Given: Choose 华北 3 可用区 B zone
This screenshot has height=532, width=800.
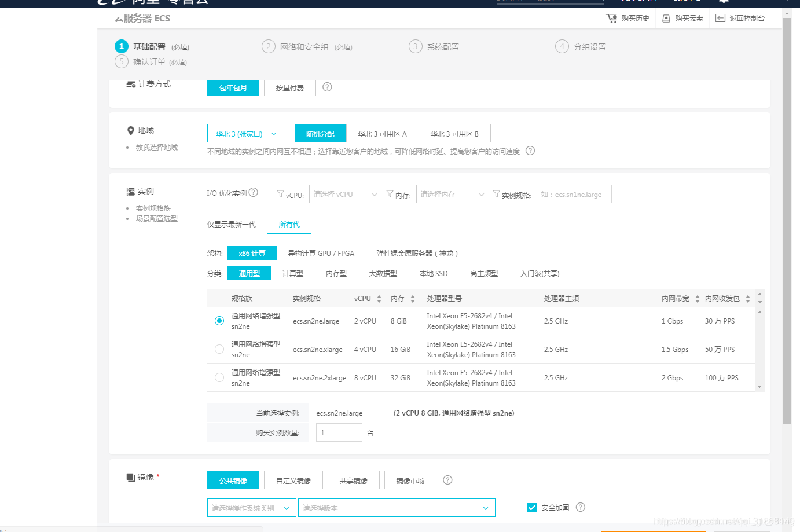Looking at the screenshot, I should click(x=455, y=134).
